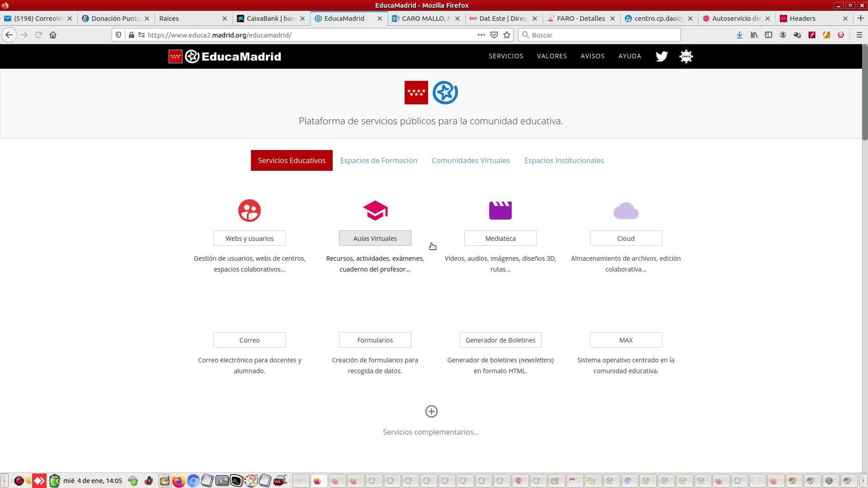
Task: Open Firefox downloads arrow
Action: (740, 35)
